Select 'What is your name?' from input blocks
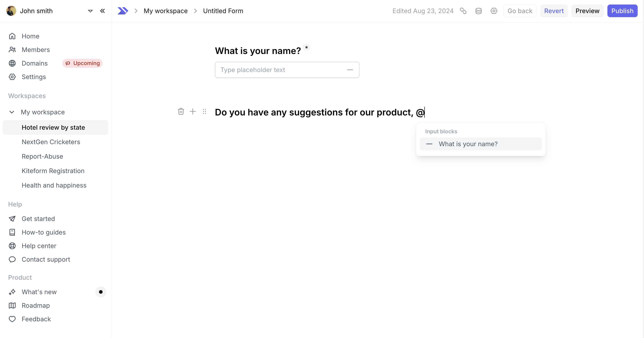Viewport: 644px width, 338px height. coord(480,144)
